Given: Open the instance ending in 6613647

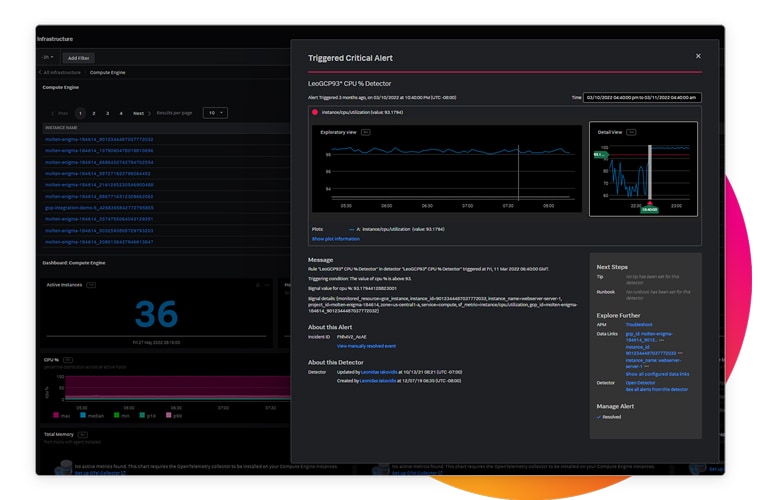Looking at the screenshot, I should [x=99, y=242].
